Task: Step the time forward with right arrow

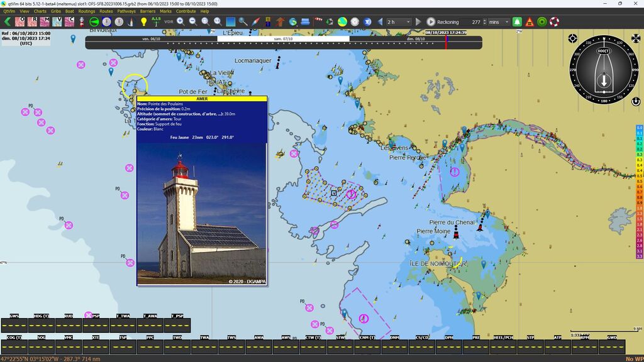Action: pyautogui.click(x=418, y=22)
